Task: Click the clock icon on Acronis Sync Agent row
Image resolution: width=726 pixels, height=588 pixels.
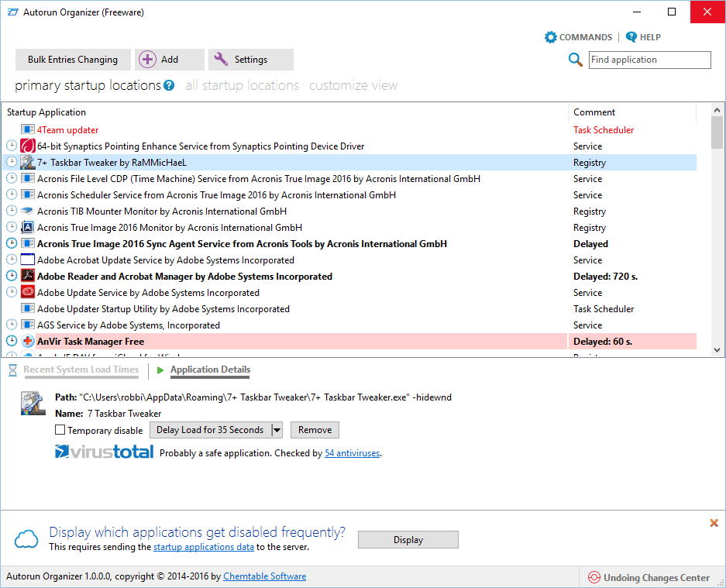Action: coord(12,243)
